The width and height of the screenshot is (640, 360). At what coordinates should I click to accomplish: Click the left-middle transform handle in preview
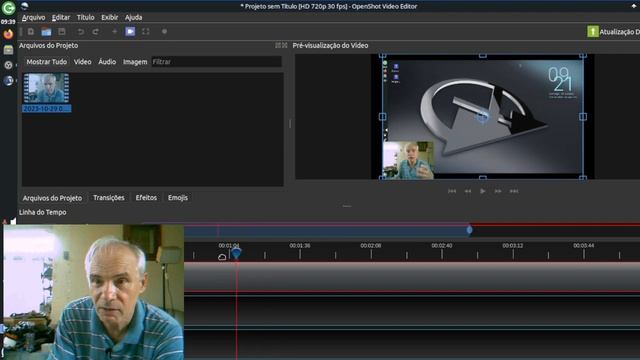pos(382,117)
